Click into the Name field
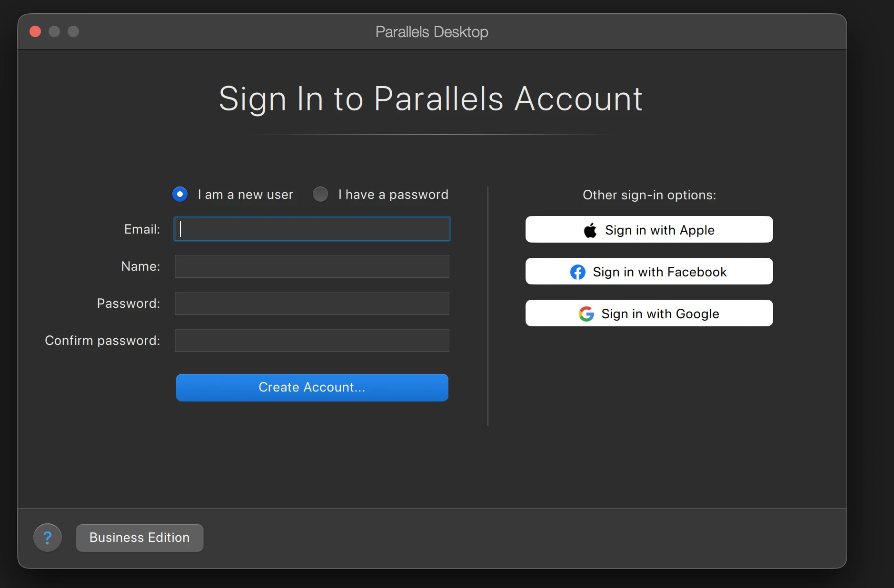The image size is (894, 588). 312,266
